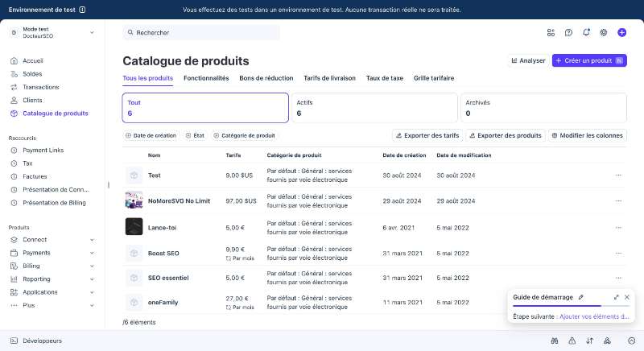Click the Accueil home icon in sidebar
Screen dimensions: 644x351
pyautogui.click(x=14, y=60)
